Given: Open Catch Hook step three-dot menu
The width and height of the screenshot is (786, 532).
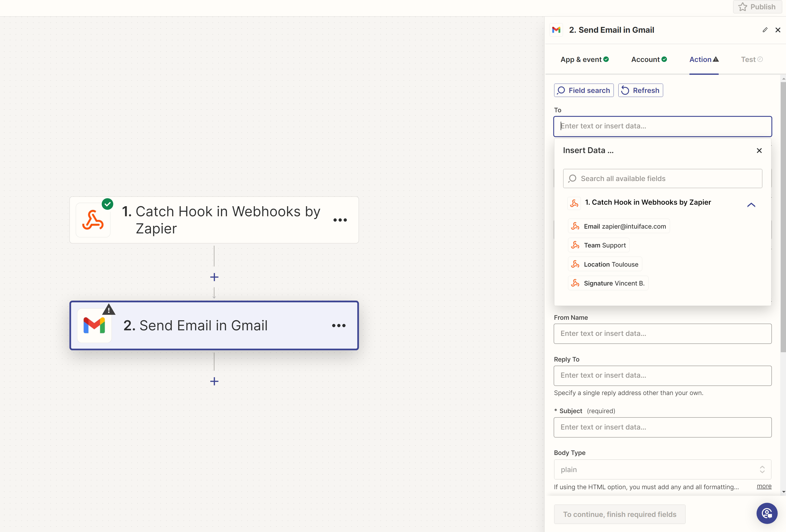Looking at the screenshot, I should (x=340, y=220).
